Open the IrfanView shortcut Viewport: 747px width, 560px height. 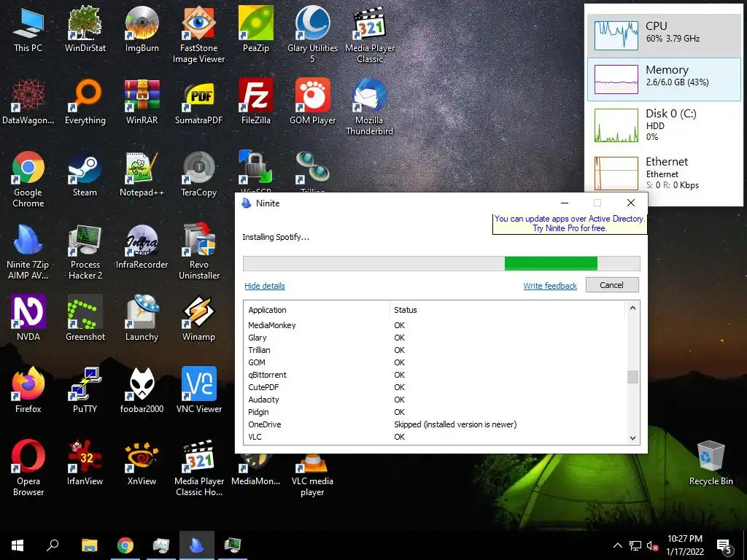coord(85,462)
